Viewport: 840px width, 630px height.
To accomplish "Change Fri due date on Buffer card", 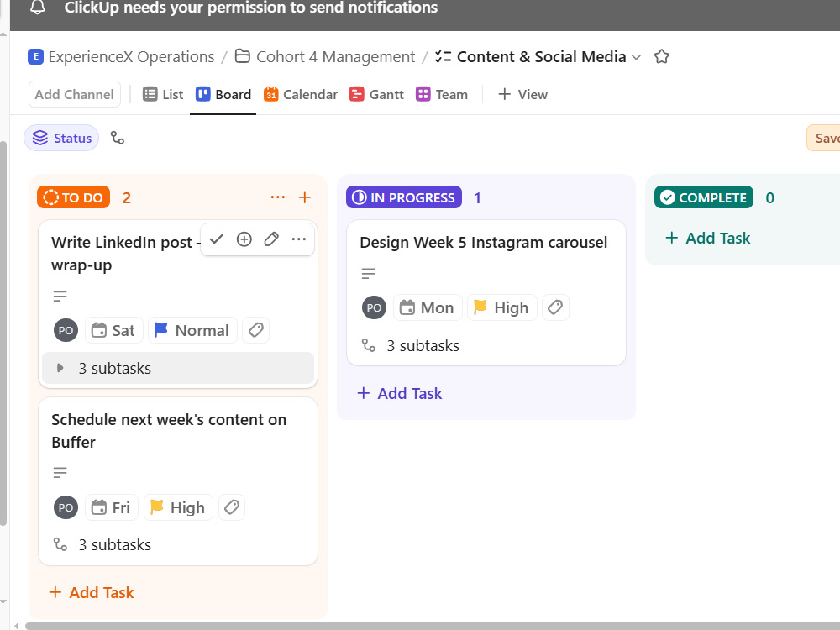I will click(112, 507).
